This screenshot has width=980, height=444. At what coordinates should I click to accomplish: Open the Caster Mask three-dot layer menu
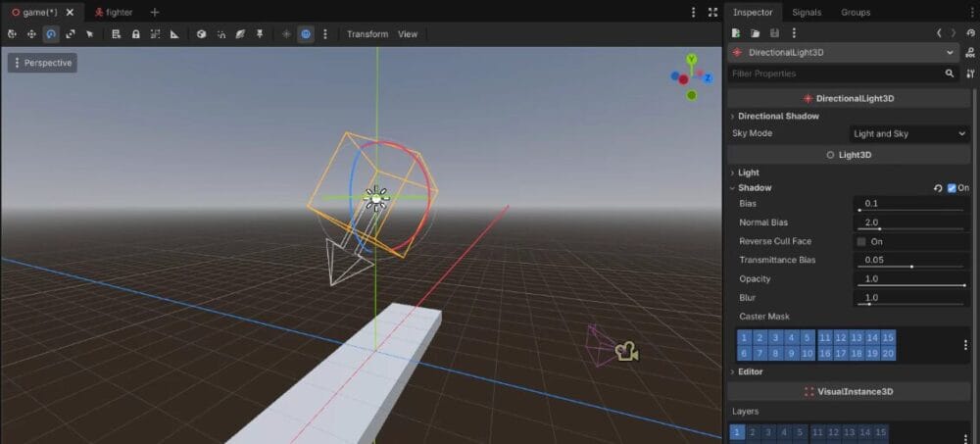point(965,345)
